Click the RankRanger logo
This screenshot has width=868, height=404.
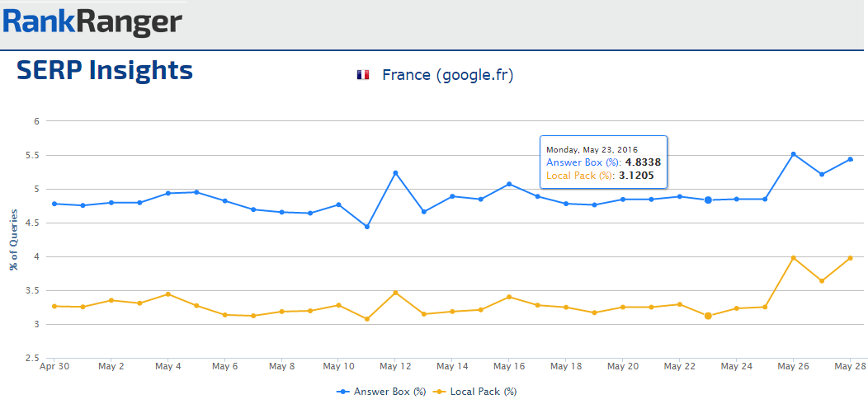tap(92, 22)
